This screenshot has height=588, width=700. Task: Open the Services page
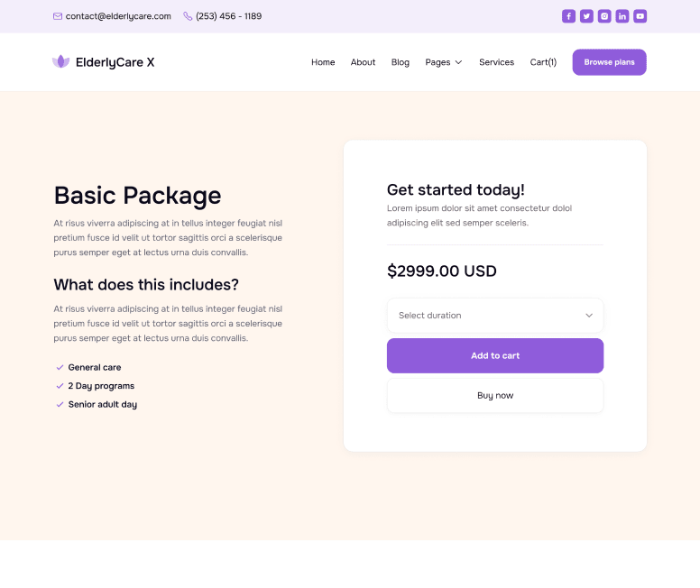pos(496,62)
